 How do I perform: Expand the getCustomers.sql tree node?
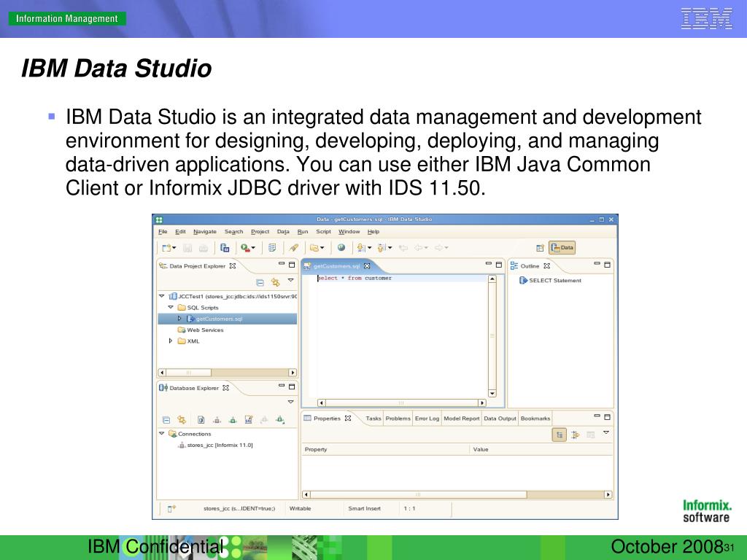[x=179, y=318]
